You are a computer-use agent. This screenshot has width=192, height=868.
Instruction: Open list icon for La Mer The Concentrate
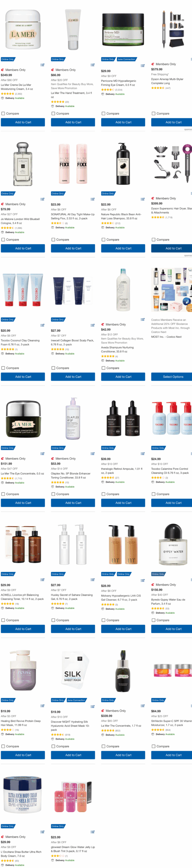point(143,706)
